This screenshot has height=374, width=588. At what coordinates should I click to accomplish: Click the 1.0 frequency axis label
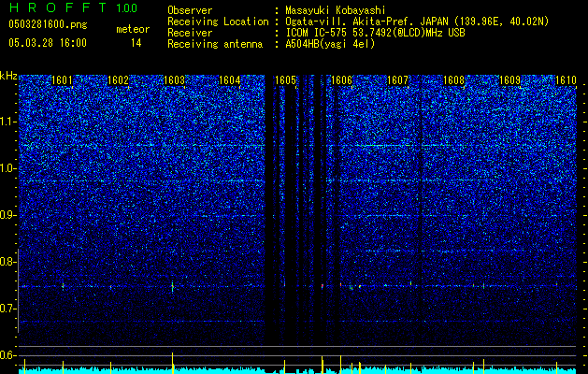click(x=8, y=168)
